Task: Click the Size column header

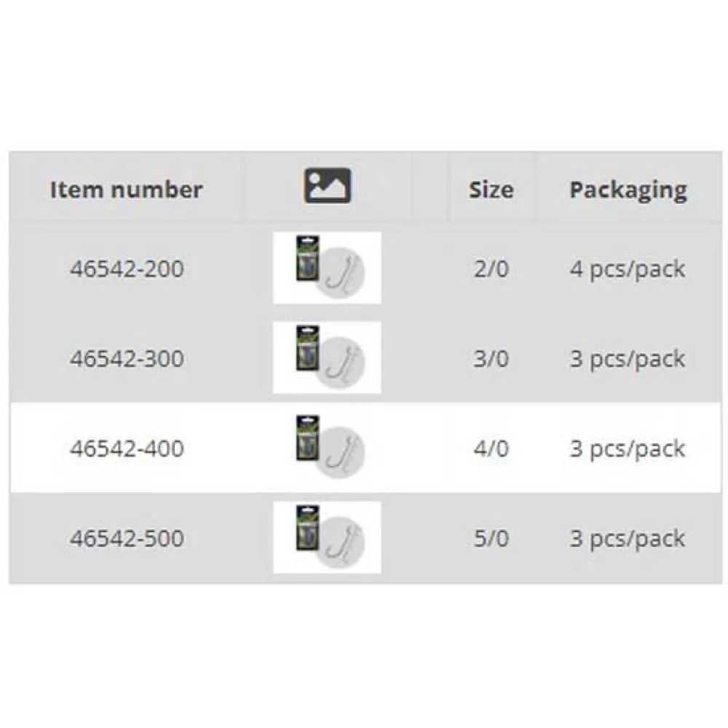Action: (491, 190)
